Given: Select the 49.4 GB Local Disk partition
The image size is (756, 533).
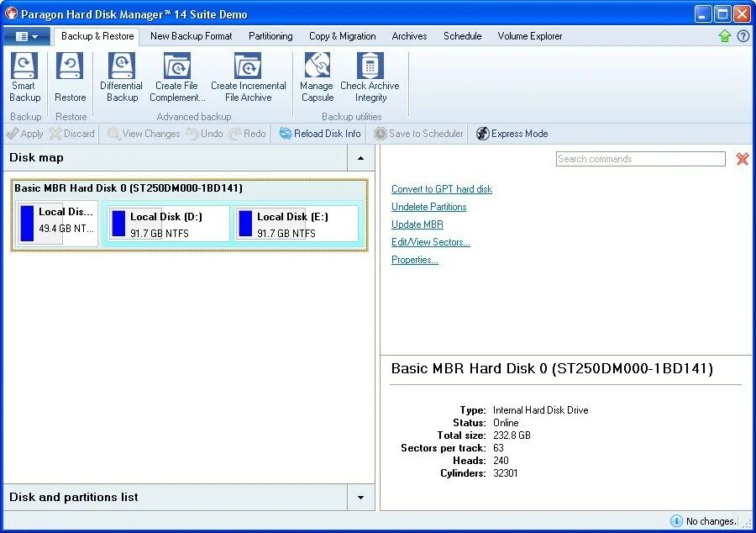Looking at the screenshot, I should (57, 224).
